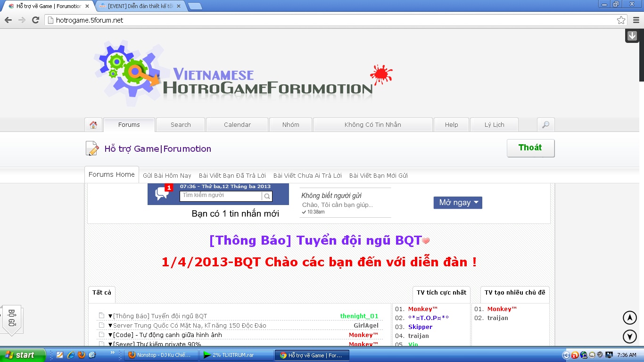
Task: Click the new tab button in Chrome
Action: [195, 6]
